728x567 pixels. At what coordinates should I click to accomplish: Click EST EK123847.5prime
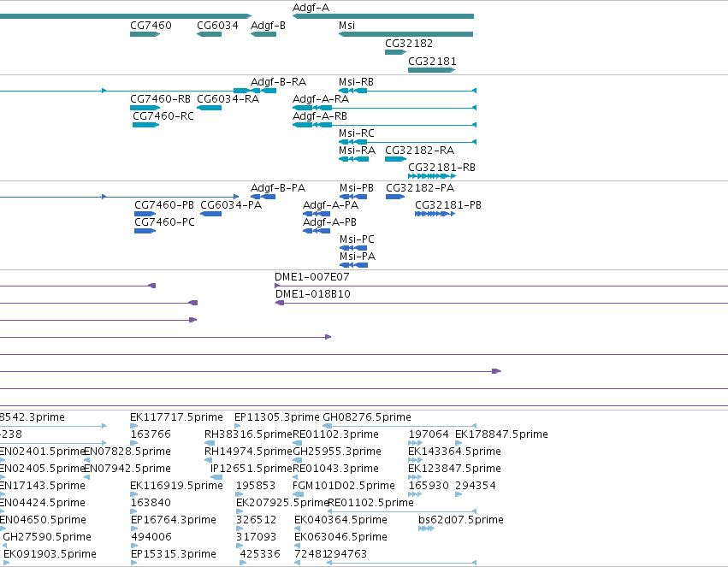[x=454, y=469]
